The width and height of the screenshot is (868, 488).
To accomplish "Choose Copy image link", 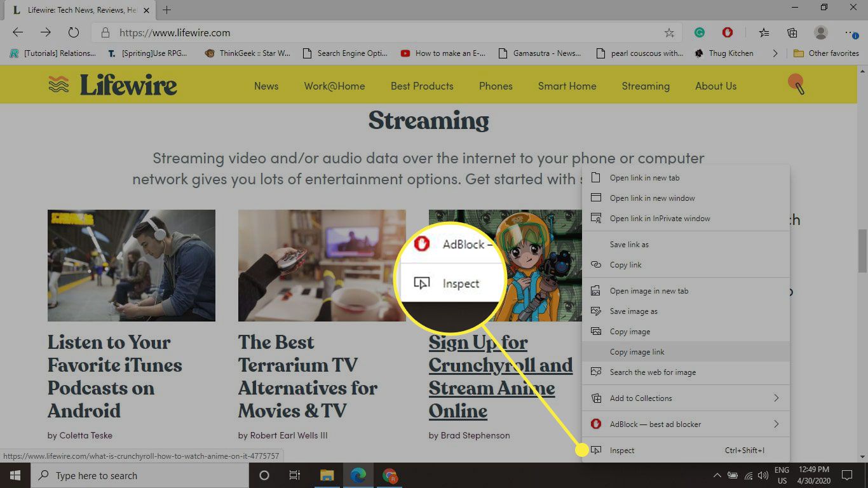I will (x=686, y=352).
